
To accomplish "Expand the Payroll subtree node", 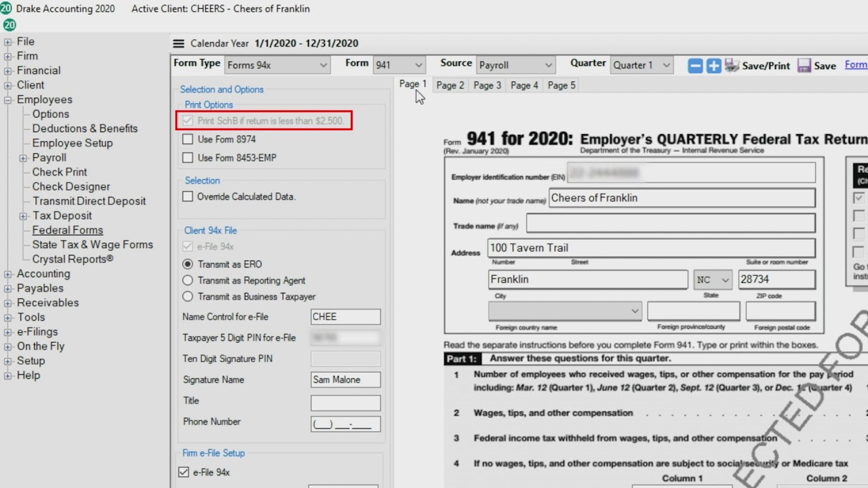I will coord(24,158).
